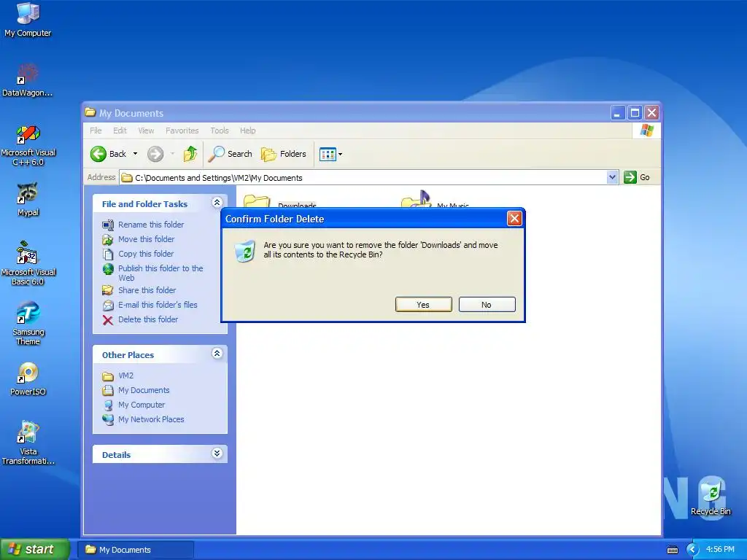Click Copy this folder link
Image resolution: width=747 pixels, height=560 pixels.
(x=146, y=254)
